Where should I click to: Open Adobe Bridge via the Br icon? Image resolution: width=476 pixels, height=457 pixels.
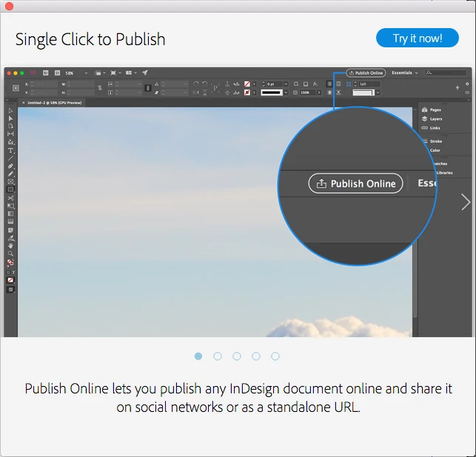click(46, 72)
